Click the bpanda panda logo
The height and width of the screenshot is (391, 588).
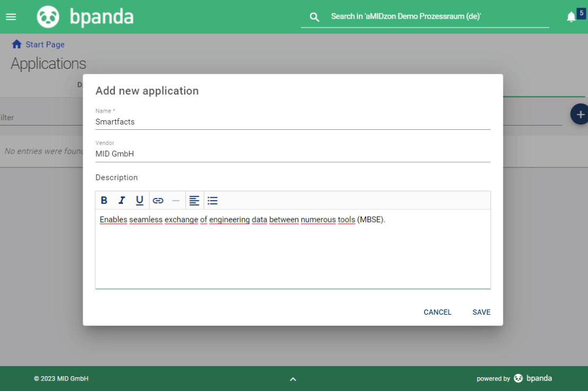click(48, 17)
